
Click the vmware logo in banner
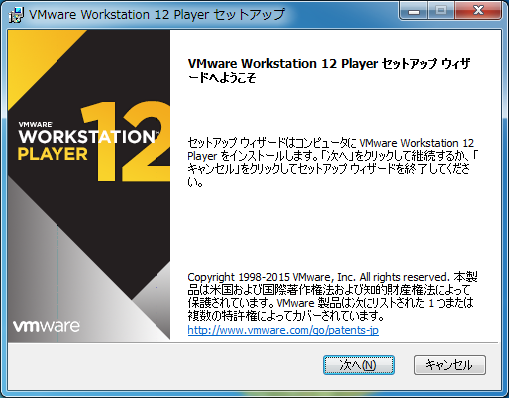46,326
